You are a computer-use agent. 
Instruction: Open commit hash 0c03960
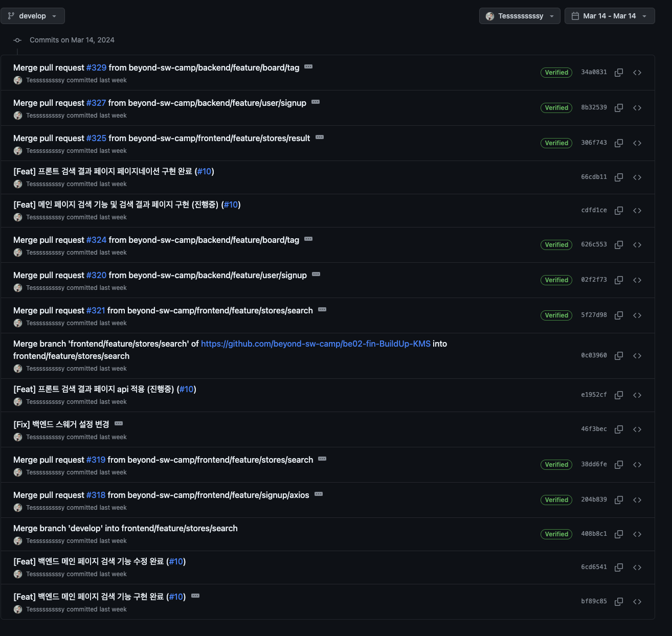(594, 355)
